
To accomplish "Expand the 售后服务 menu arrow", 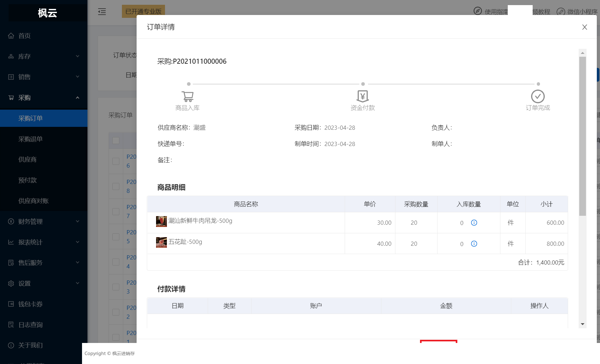I will click(78, 263).
